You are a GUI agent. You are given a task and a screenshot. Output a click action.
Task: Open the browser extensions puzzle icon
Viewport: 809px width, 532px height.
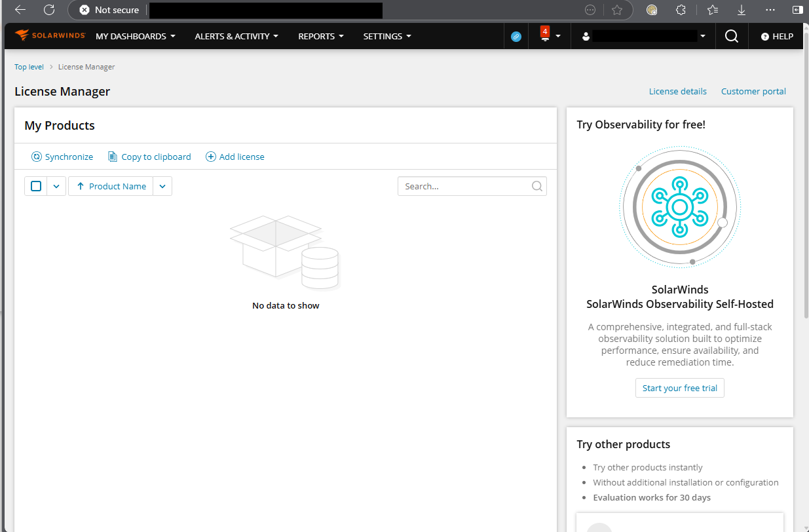point(681,10)
